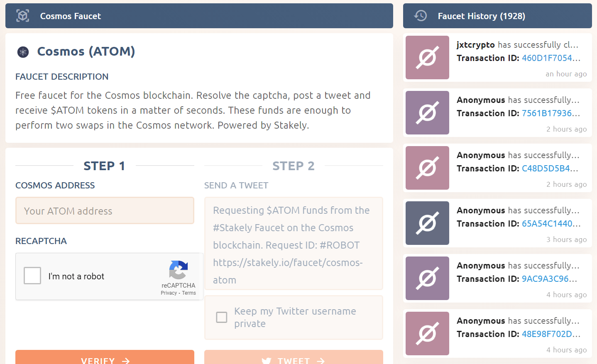Image resolution: width=597 pixels, height=364 pixels.
Task: Click jxtcrypto's avatar thumbnail
Action: 427,57
